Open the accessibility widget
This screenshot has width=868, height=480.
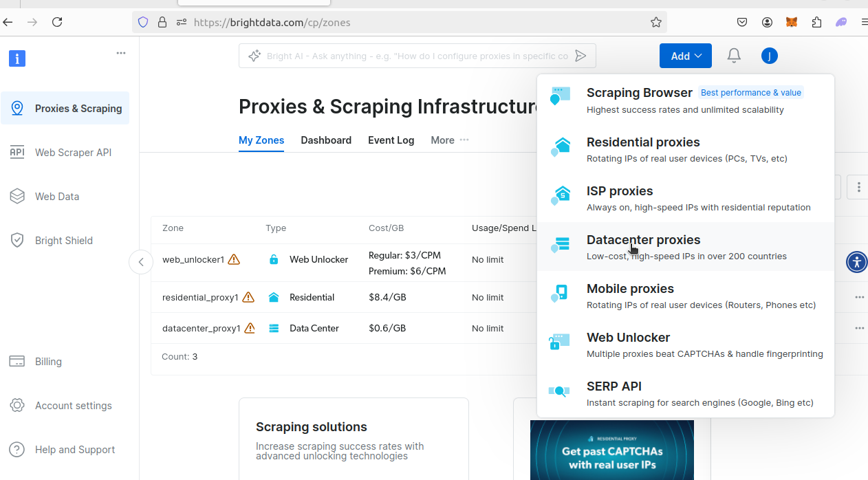click(x=856, y=262)
